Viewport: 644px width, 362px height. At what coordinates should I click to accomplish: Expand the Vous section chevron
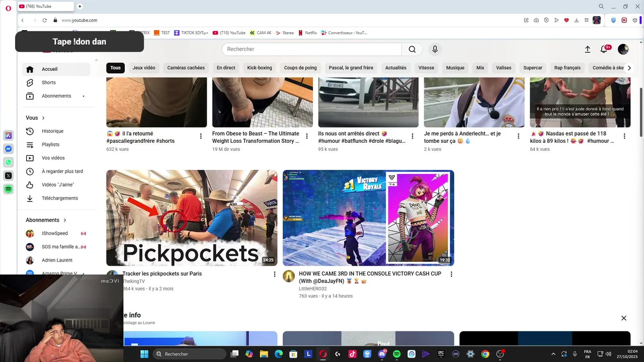[43, 118]
